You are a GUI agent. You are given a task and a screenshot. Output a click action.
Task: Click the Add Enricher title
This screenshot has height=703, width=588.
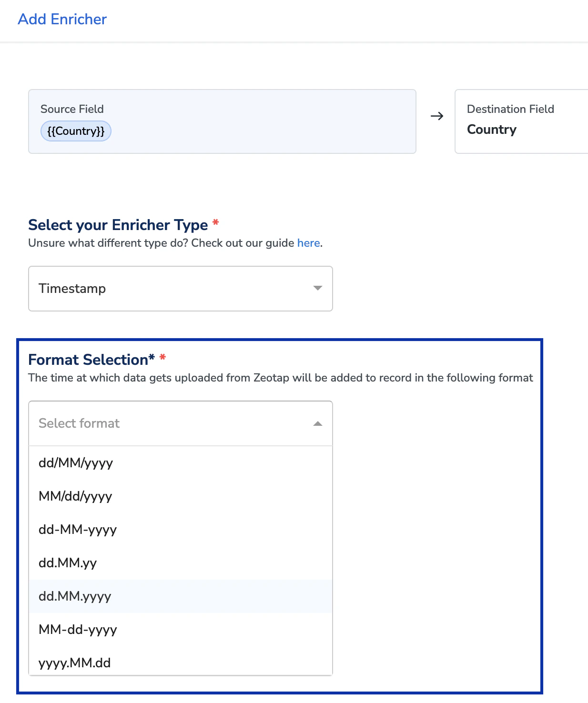coord(62,19)
